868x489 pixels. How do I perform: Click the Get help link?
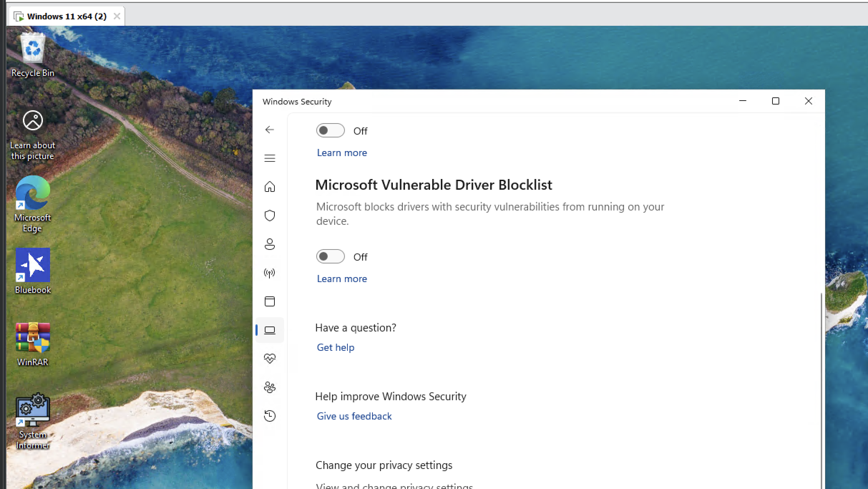pyautogui.click(x=335, y=348)
